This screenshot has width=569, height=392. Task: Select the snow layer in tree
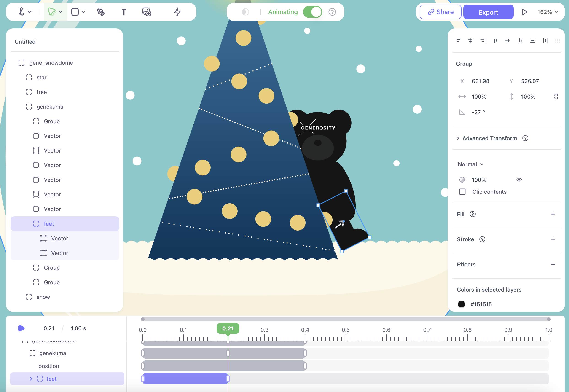43,297
